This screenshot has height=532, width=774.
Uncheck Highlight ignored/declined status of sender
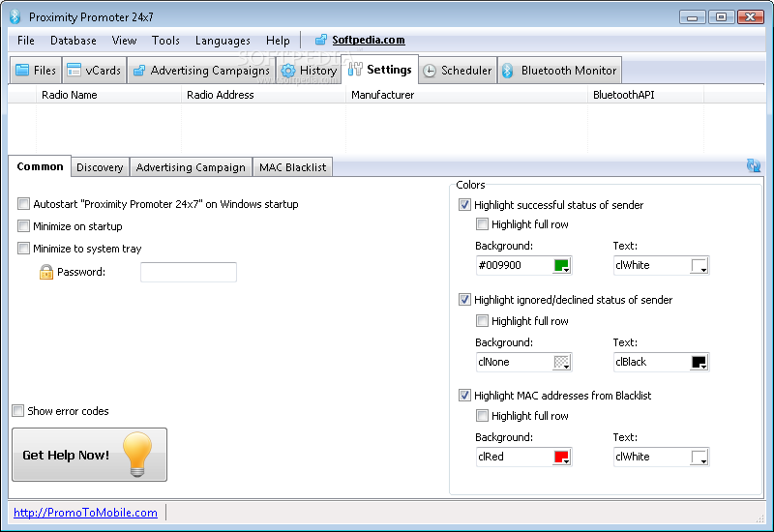464,299
